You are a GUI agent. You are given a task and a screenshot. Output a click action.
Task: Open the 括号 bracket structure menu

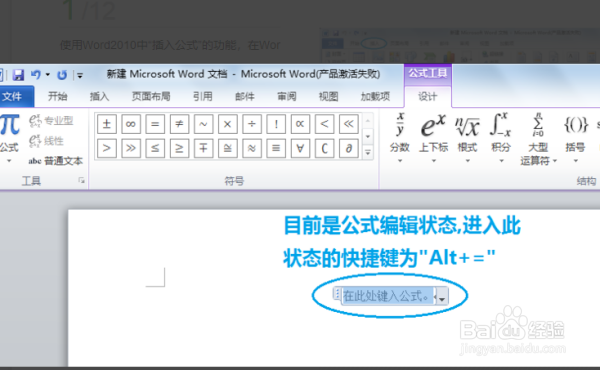click(576, 138)
